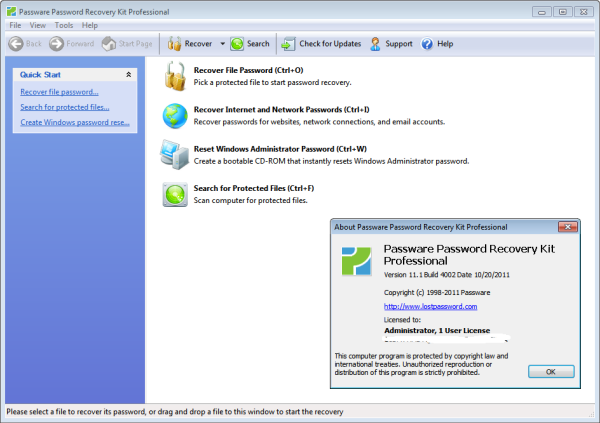Click the 'Quick Start' panel title
The width and height of the screenshot is (600, 423).
pos(40,75)
